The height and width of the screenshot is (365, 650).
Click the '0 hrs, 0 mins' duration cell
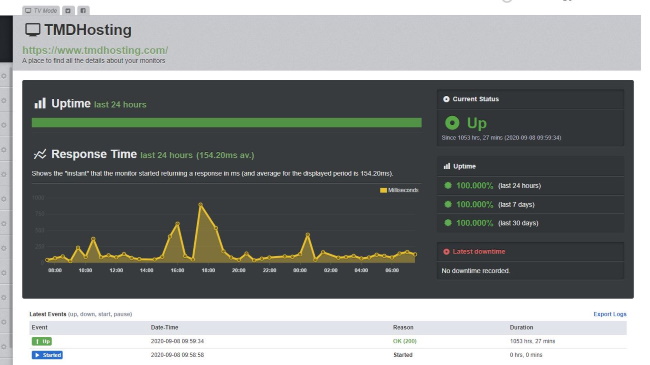click(526, 355)
